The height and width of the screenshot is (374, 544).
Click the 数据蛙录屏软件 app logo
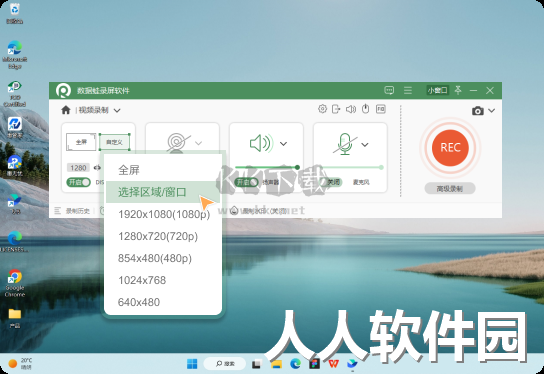click(x=63, y=91)
